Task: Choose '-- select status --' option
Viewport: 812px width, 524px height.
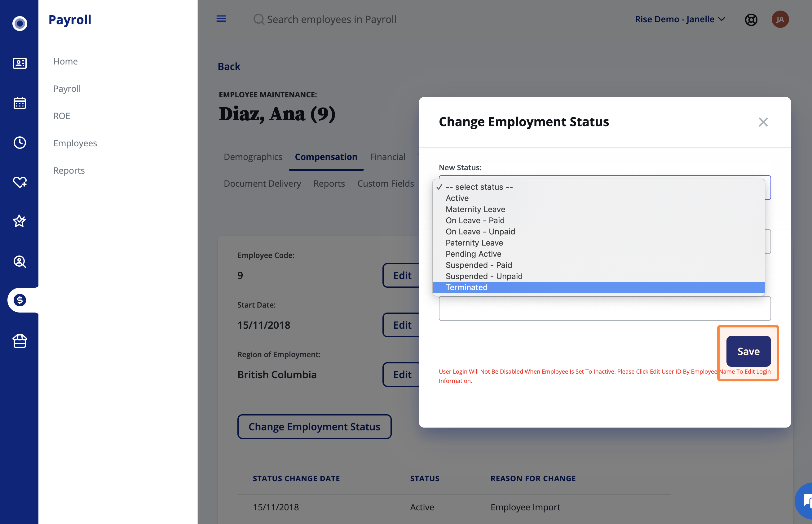Action: (598, 187)
